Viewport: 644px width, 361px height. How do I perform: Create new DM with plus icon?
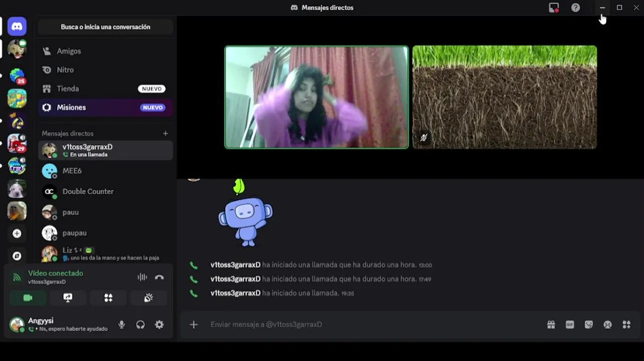coord(166,133)
